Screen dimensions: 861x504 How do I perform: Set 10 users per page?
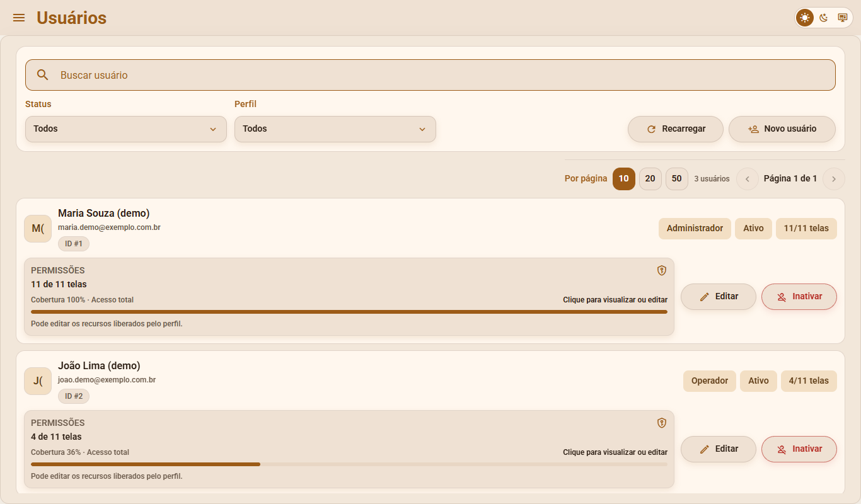tap(624, 179)
